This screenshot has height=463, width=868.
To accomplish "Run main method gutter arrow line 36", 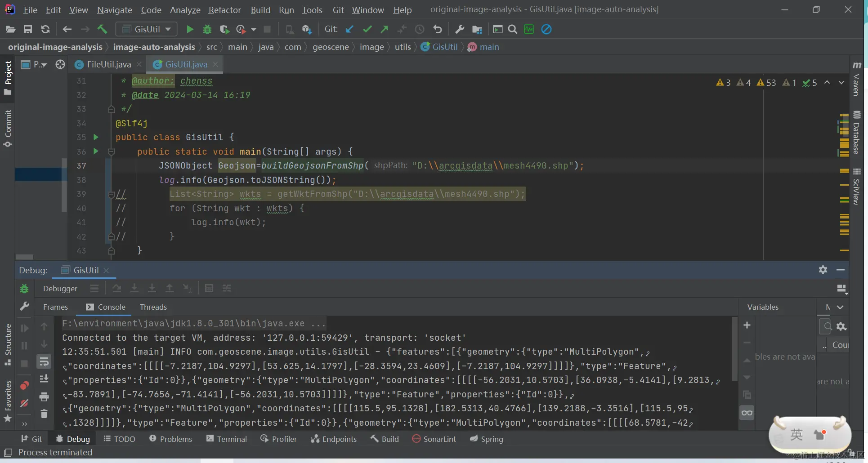I will 96,151.
